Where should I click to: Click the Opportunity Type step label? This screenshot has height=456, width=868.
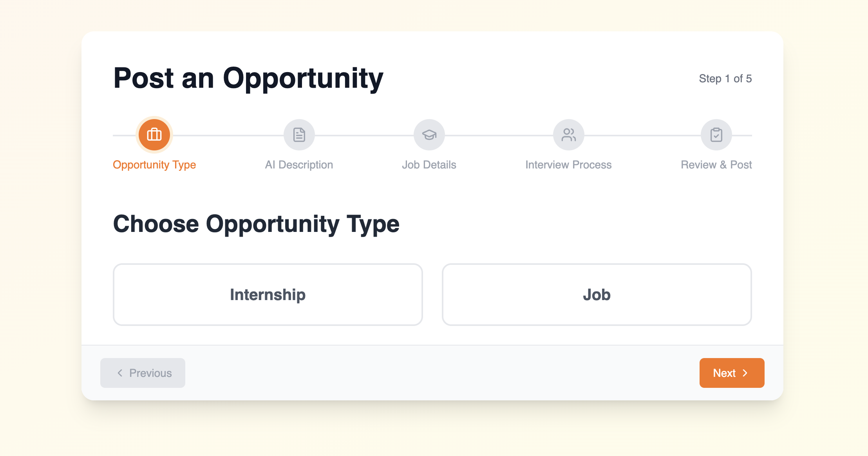154,165
